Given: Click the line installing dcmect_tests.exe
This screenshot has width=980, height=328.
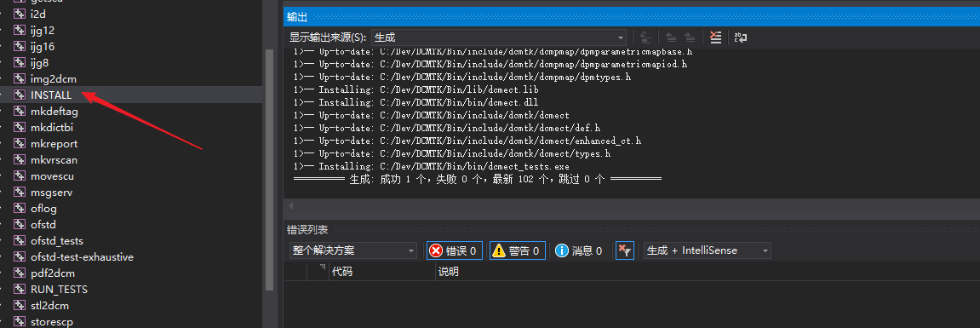Looking at the screenshot, I should [x=431, y=166].
